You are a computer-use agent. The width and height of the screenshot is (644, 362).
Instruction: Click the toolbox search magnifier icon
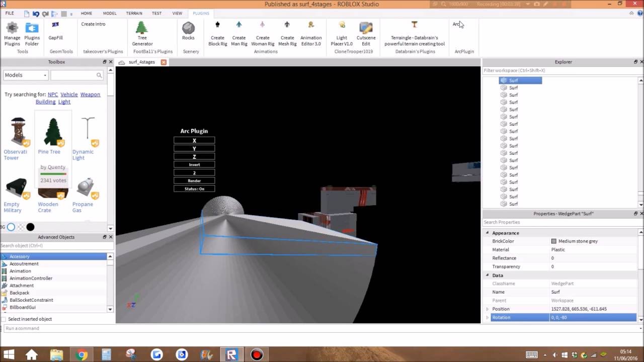click(x=99, y=75)
